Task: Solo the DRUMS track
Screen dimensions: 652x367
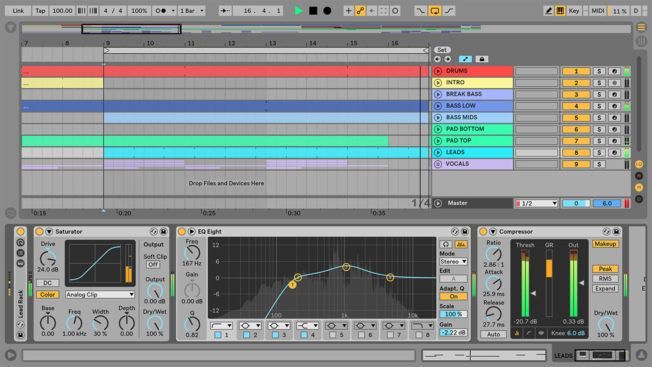Action: pyautogui.click(x=599, y=71)
